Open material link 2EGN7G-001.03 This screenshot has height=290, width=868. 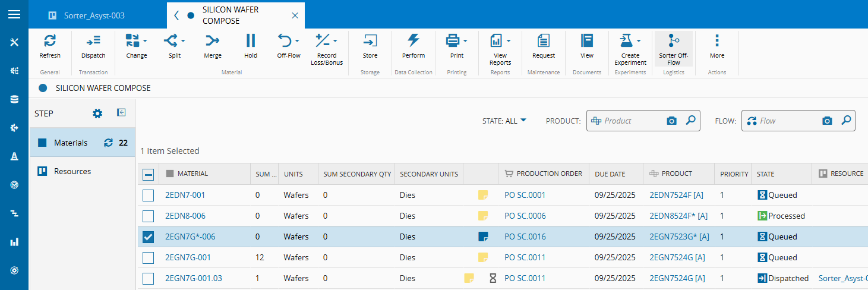pyautogui.click(x=194, y=278)
